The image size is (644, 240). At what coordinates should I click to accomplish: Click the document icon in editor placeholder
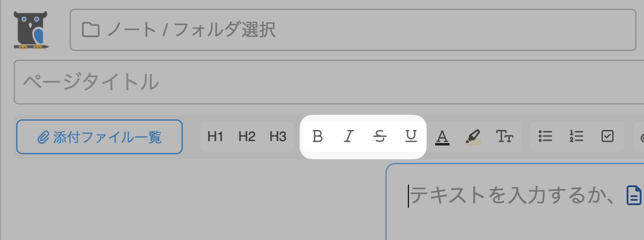[x=633, y=195]
